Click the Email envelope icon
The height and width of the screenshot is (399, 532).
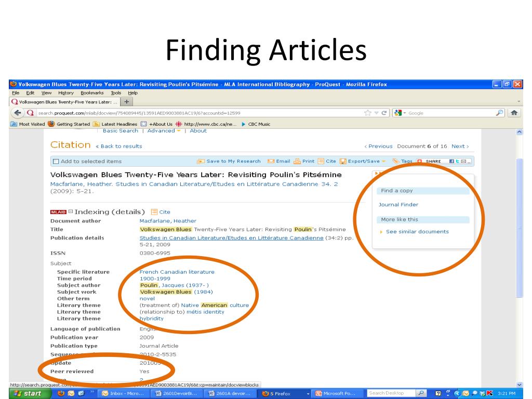[271, 161]
